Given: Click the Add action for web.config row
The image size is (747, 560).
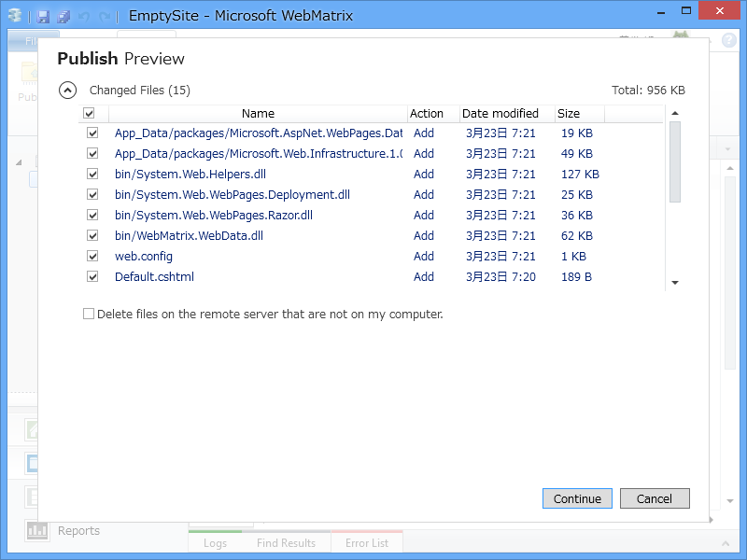Looking at the screenshot, I should (424, 256).
